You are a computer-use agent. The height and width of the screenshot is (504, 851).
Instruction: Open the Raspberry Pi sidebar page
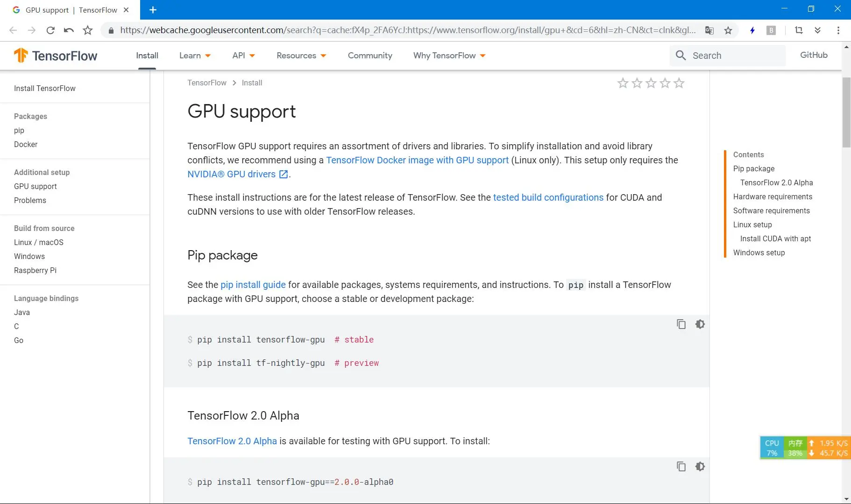pyautogui.click(x=35, y=270)
